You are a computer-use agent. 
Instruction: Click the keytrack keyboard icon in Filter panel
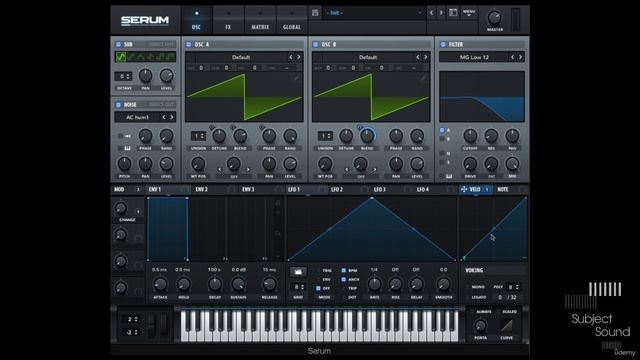point(449,176)
